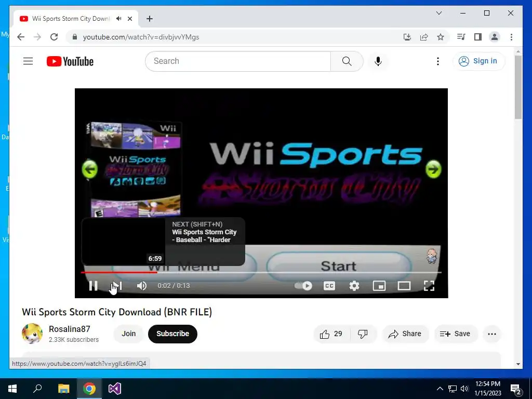532x399 pixels.
Task: Open the Windows Start menu
Action: pyautogui.click(x=12, y=389)
